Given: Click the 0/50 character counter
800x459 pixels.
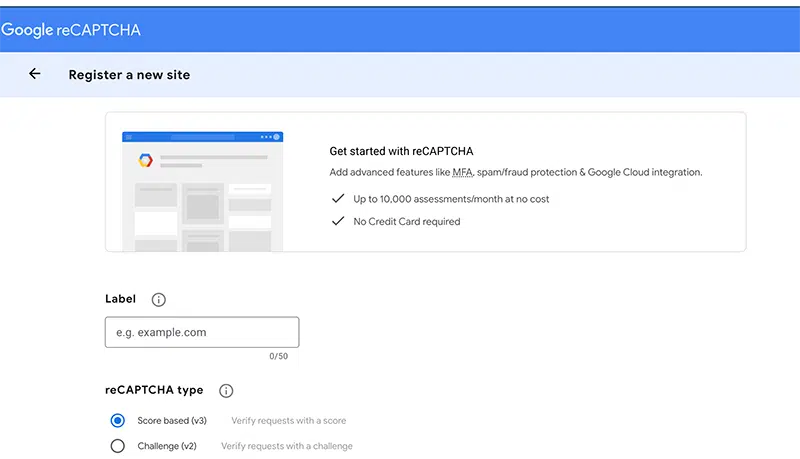Looking at the screenshot, I should pos(278,356).
